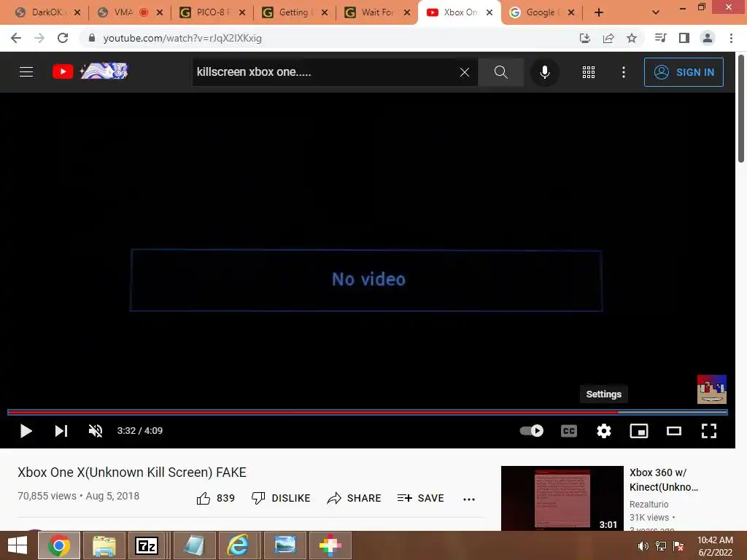The height and width of the screenshot is (560, 747).
Task: Open the Xbox 360 w/ Kinect video thumbnail
Action: click(562, 498)
